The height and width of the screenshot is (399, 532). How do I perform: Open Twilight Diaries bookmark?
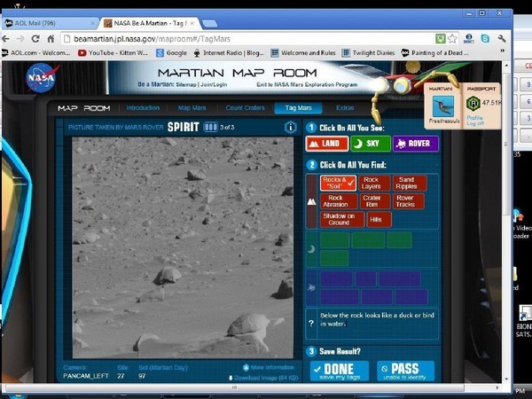coord(368,52)
